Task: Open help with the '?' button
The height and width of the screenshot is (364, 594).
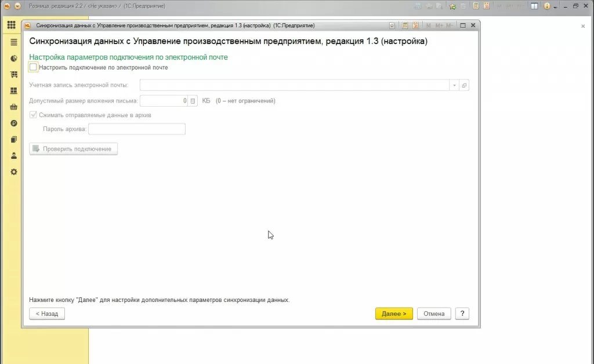Action: point(462,314)
